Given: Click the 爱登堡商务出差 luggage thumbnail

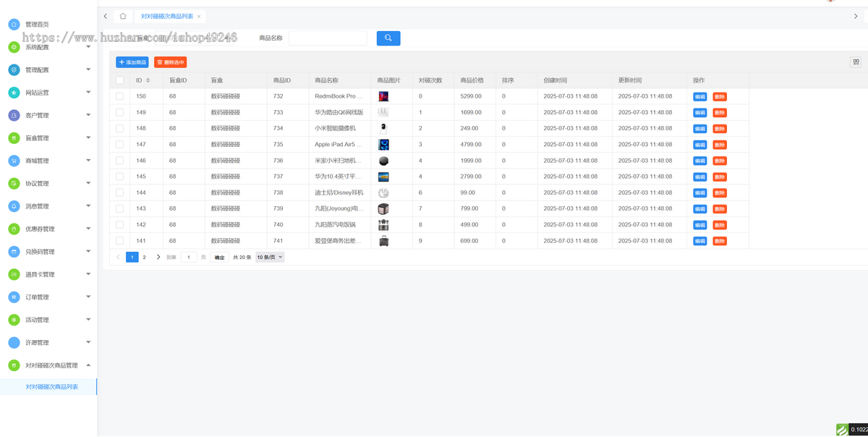Looking at the screenshot, I should 384,240.
